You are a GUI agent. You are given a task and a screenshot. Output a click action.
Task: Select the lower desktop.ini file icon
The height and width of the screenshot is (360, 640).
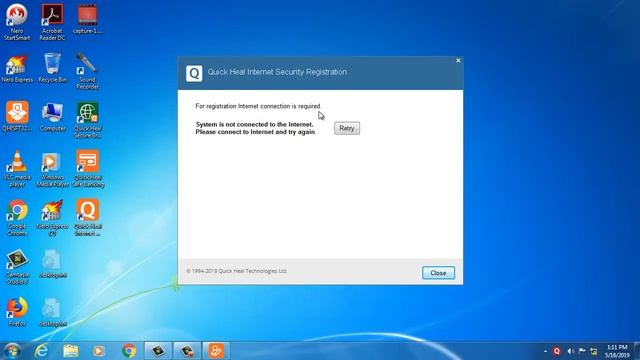coord(52,312)
